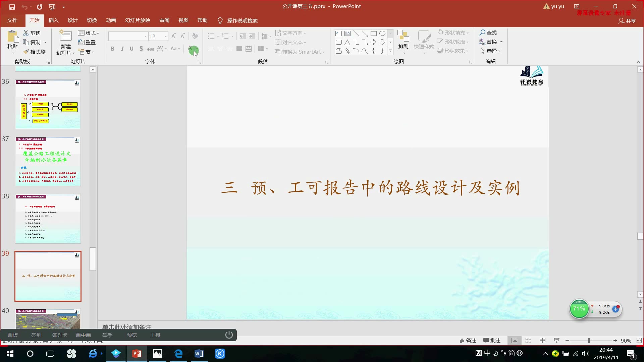This screenshot has width=644, height=362.
Task: Switch to reading view icon
Action: 542,341
